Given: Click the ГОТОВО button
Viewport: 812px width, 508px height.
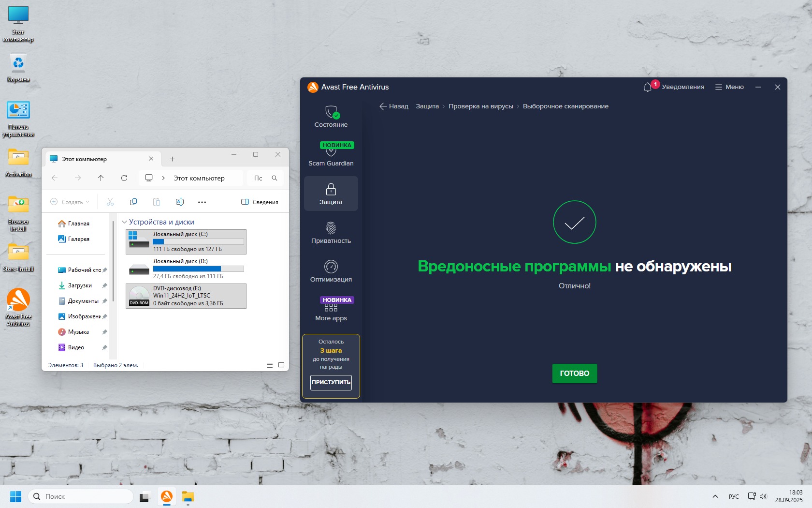Looking at the screenshot, I should [x=575, y=374].
